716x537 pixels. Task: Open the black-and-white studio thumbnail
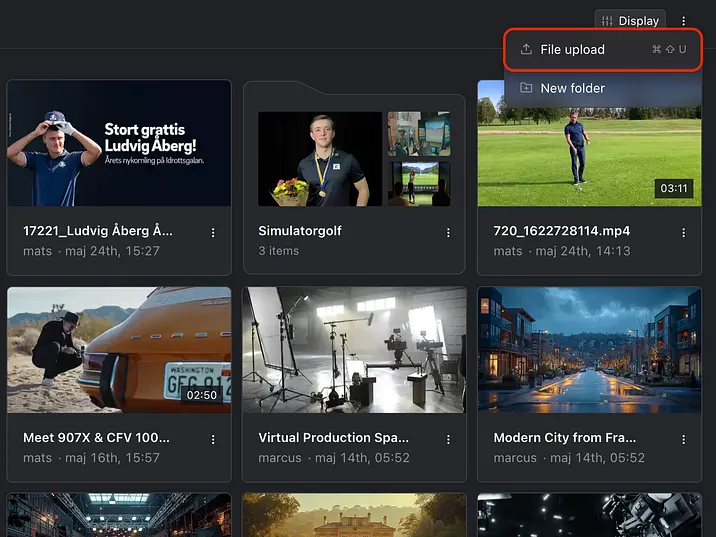click(354, 350)
